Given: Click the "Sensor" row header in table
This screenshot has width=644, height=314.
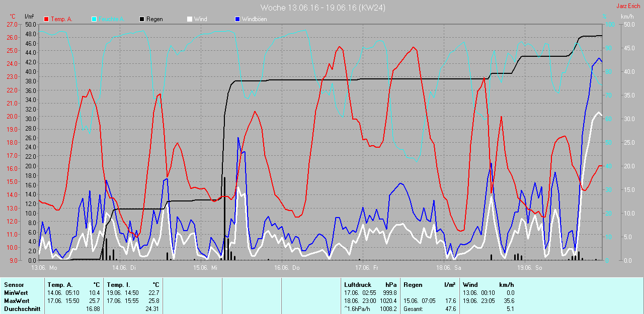Looking at the screenshot, I should (x=14, y=285).
